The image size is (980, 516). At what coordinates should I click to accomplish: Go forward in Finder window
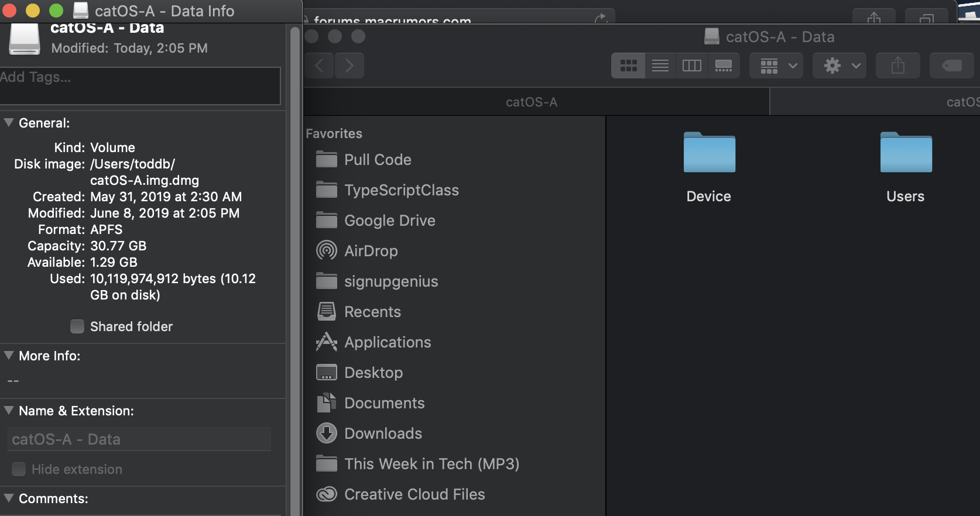(349, 66)
